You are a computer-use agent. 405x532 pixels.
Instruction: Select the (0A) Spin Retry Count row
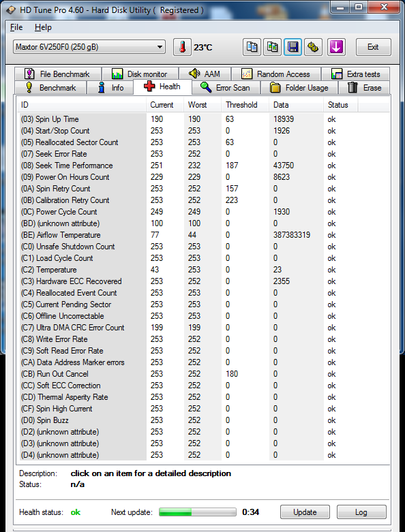tap(203, 188)
